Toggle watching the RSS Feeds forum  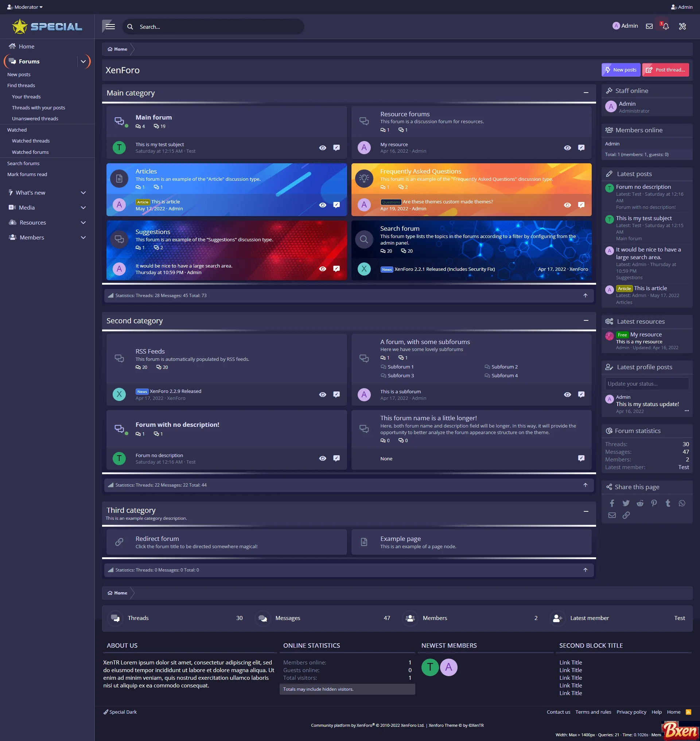click(322, 394)
